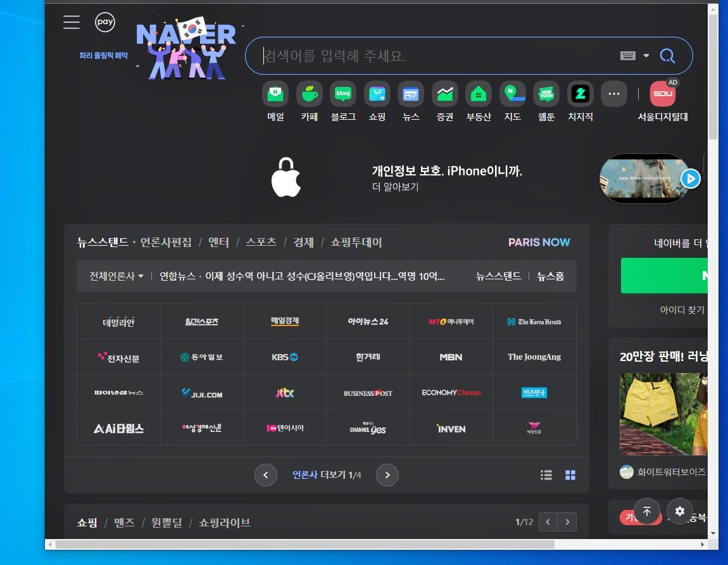
Task: Open the MBN press logo
Action: [451, 357]
